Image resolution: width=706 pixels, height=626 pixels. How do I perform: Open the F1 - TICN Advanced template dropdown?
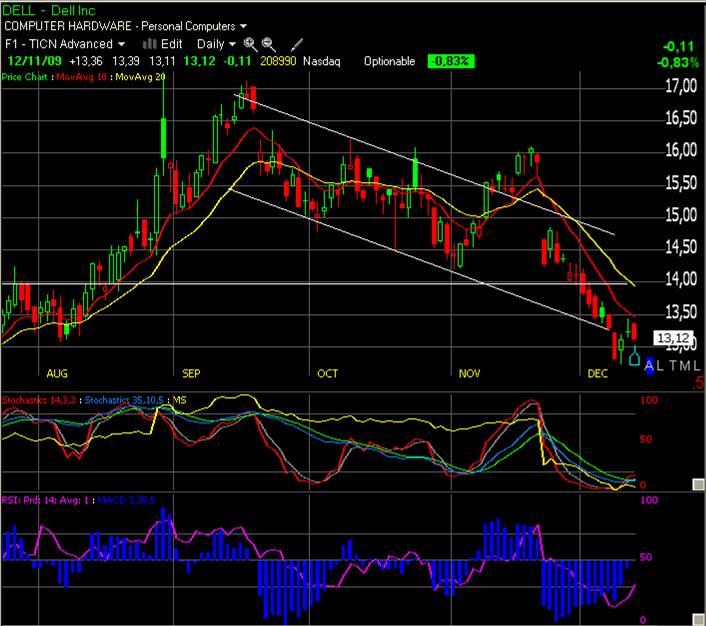pos(122,44)
